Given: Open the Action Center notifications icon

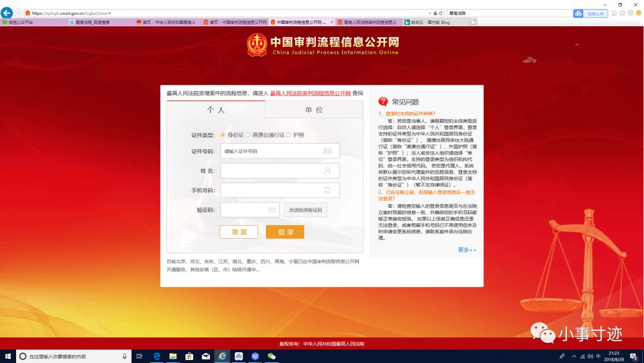Looking at the screenshot, I should point(634,356).
